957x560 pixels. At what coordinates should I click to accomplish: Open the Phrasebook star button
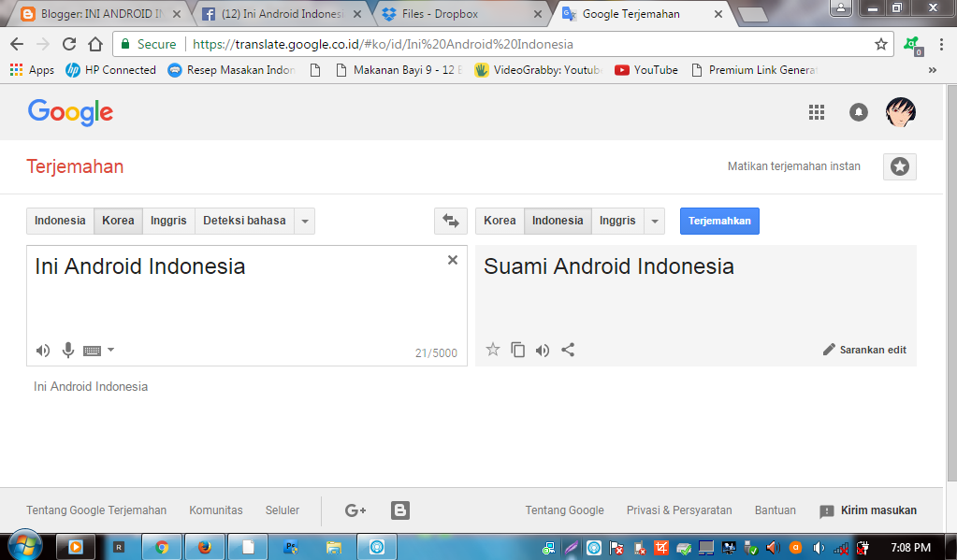[x=900, y=166]
